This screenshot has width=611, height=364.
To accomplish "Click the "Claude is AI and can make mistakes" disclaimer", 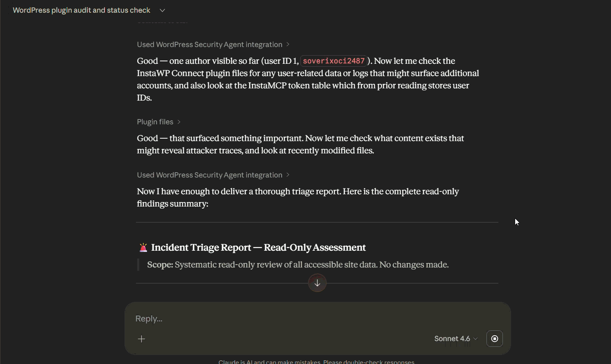I will pos(317,362).
